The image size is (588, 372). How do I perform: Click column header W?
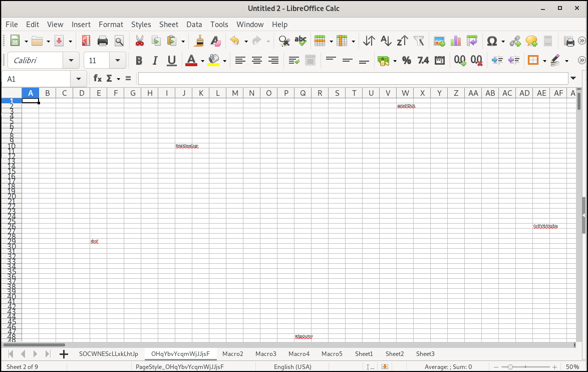[x=405, y=93]
